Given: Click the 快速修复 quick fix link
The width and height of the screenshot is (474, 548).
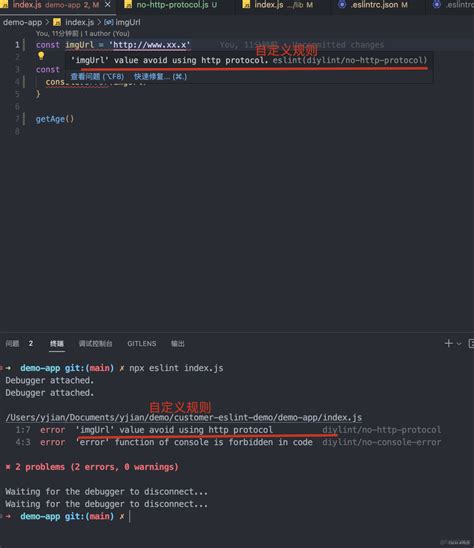Looking at the screenshot, I should 160,77.
